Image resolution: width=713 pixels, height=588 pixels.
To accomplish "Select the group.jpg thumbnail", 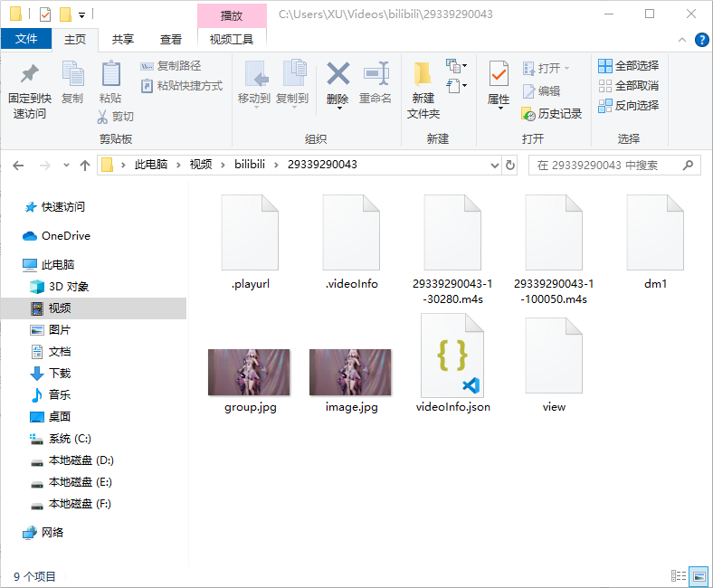I will (249, 372).
